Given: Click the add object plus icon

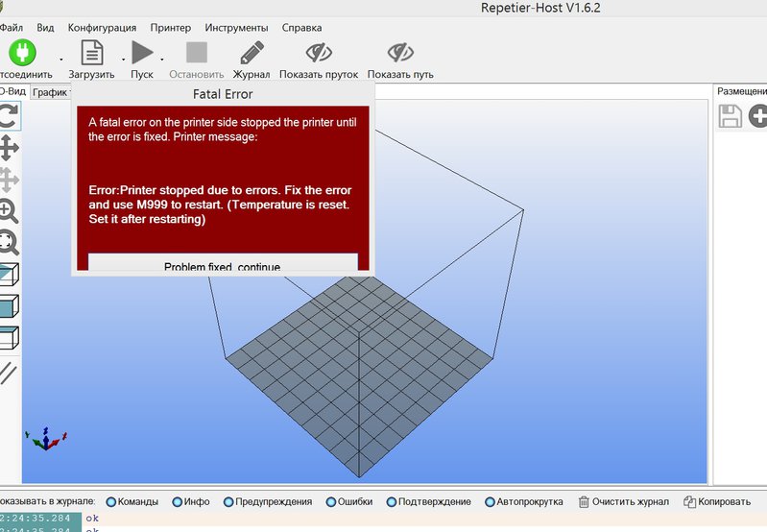Looking at the screenshot, I should coord(758,116).
